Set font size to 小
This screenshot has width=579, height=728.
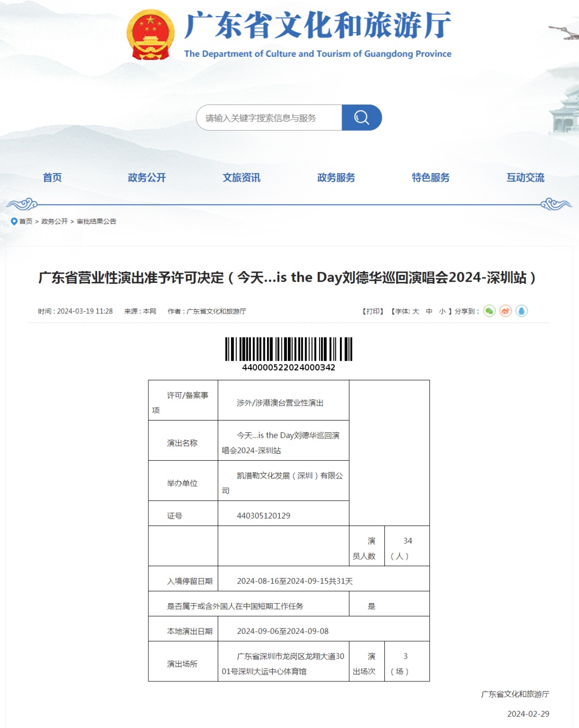442,311
